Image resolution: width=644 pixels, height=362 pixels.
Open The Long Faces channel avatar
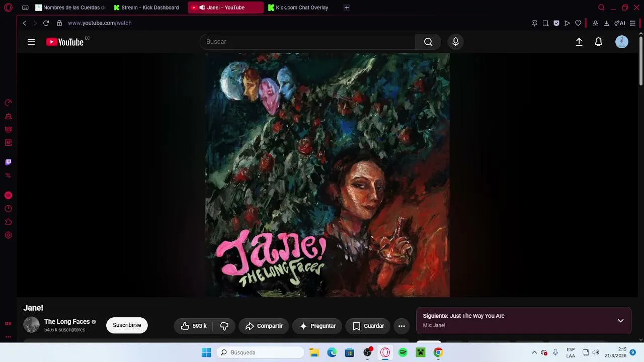pos(31,325)
